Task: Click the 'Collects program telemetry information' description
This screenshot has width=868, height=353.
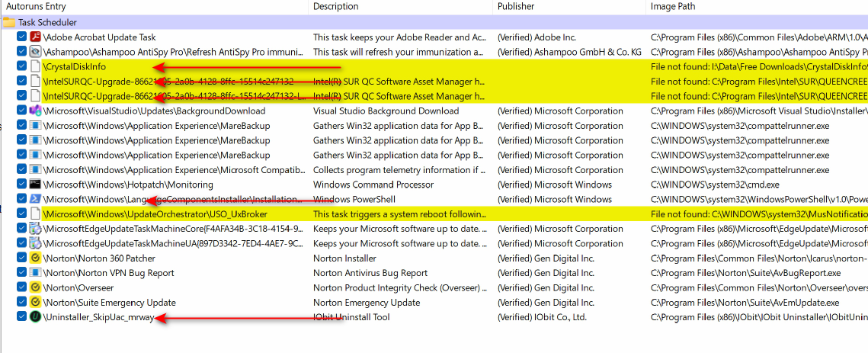Action: click(x=401, y=169)
